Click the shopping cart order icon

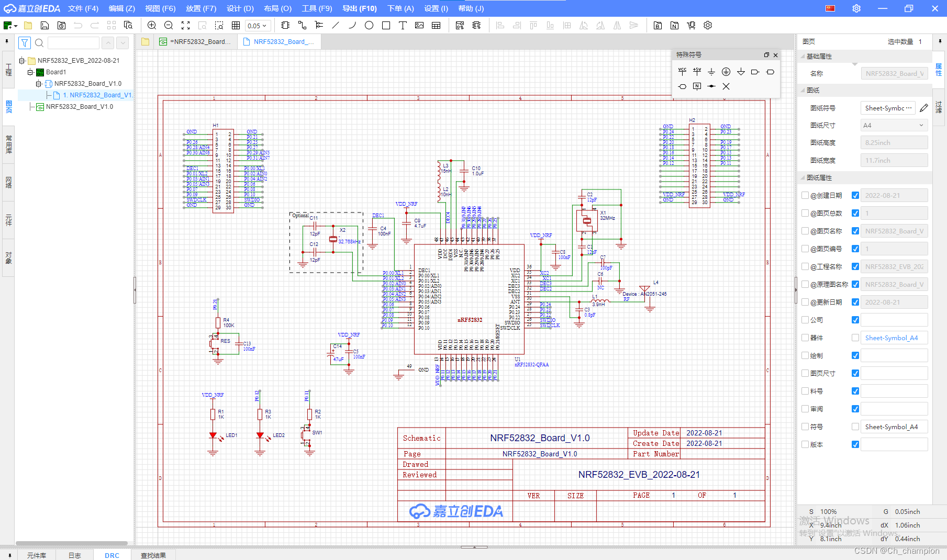[690, 25]
